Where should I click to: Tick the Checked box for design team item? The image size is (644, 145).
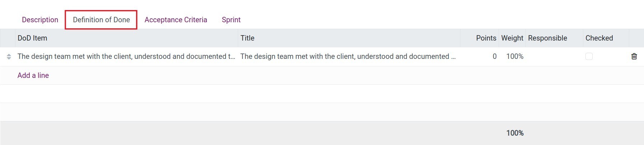click(589, 56)
